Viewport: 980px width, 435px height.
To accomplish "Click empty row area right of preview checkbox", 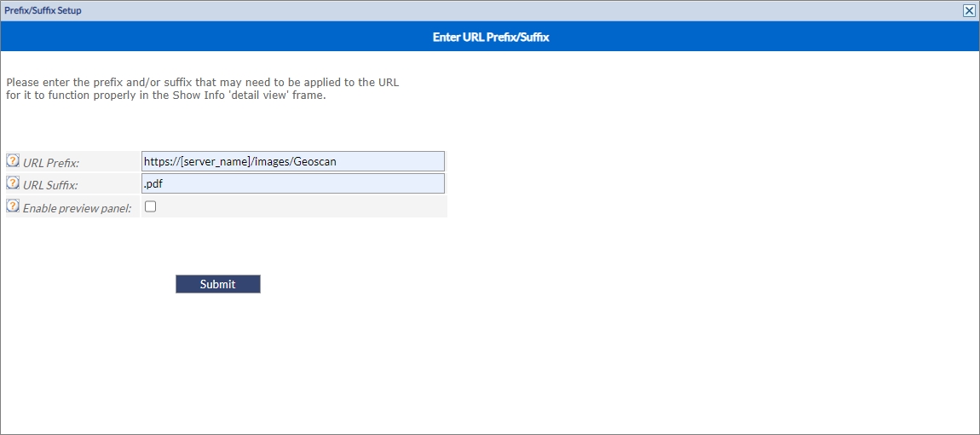I will coord(298,206).
